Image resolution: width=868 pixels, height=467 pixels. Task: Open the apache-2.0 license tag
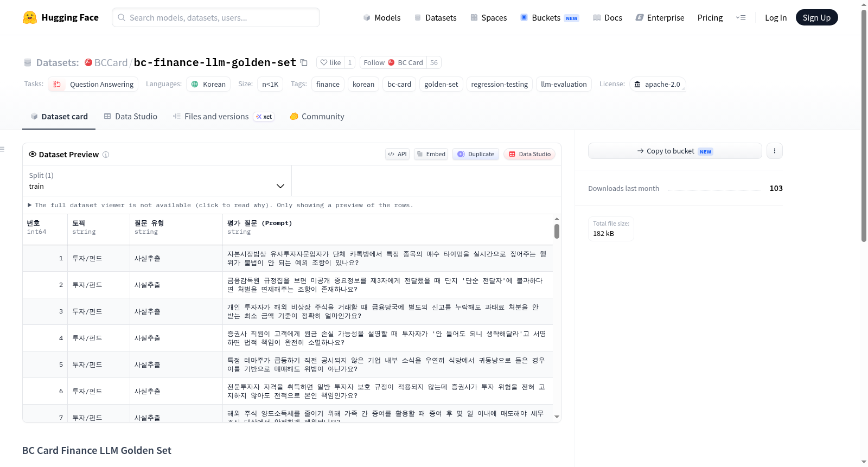[x=658, y=84]
